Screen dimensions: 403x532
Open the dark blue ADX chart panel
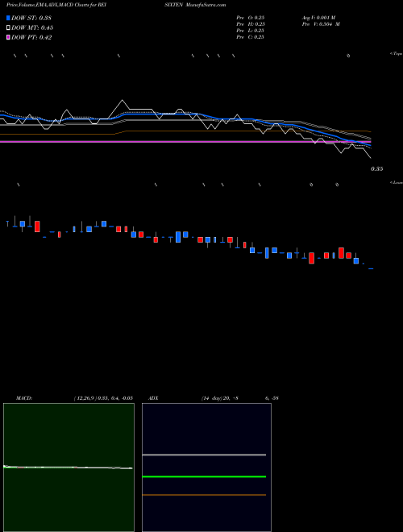point(206,468)
